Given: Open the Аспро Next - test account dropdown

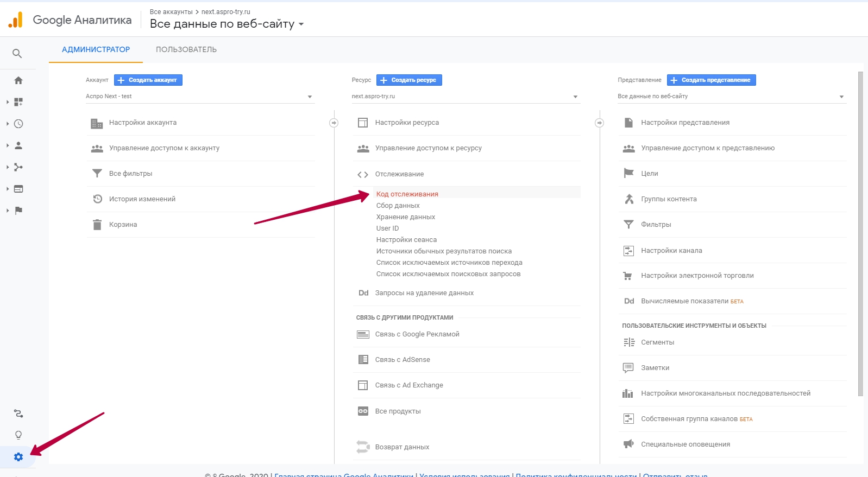Looking at the screenshot, I should coord(200,97).
